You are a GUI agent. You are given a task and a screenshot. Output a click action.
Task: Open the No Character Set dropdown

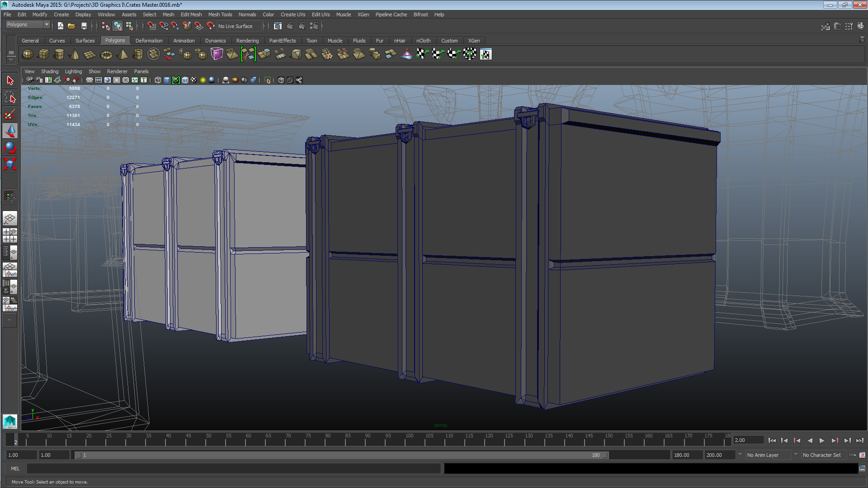(x=823, y=455)
